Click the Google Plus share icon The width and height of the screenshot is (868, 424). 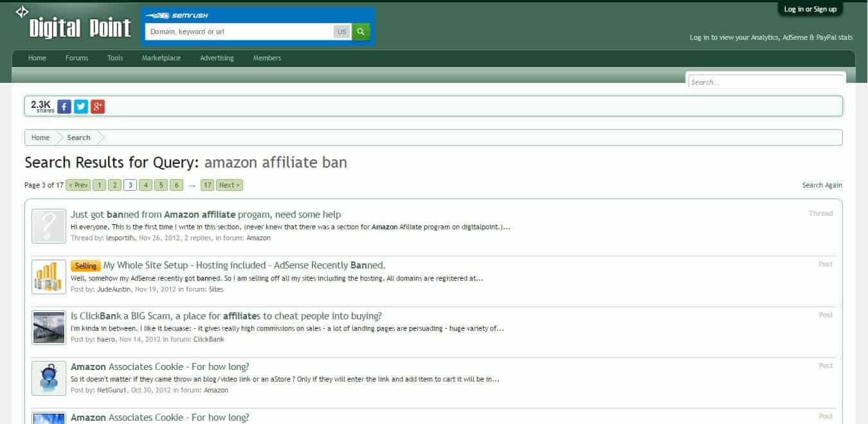98,107
